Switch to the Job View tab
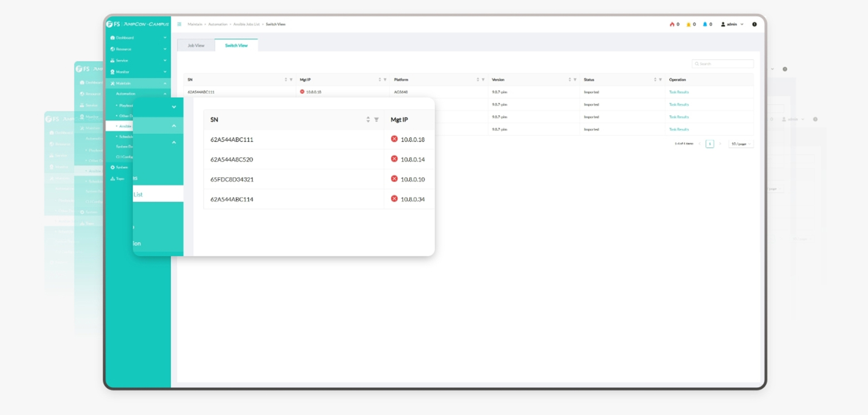The height and width of the screenshot is (415, 868). (196, 45)
